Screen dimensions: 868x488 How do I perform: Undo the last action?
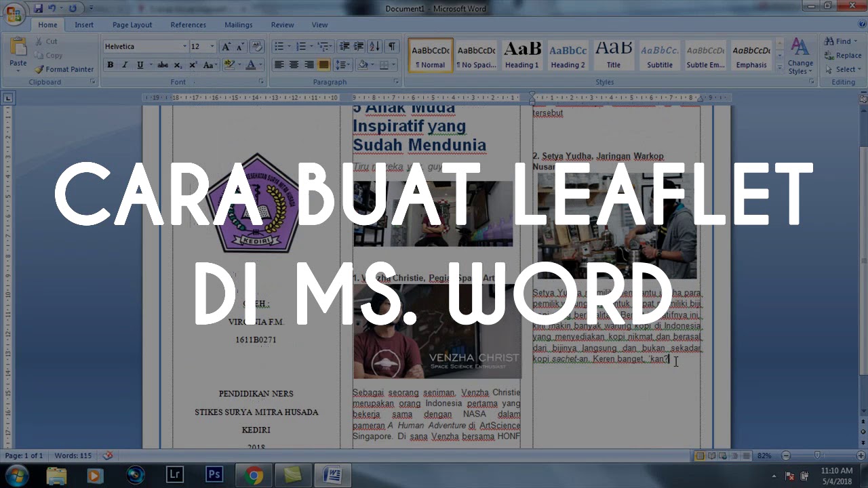[52, 9]
